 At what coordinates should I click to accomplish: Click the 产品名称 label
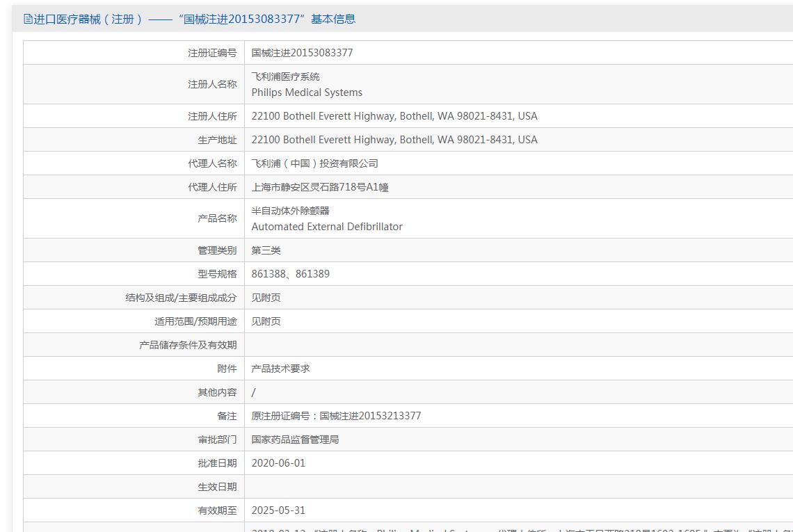(218, 218)
